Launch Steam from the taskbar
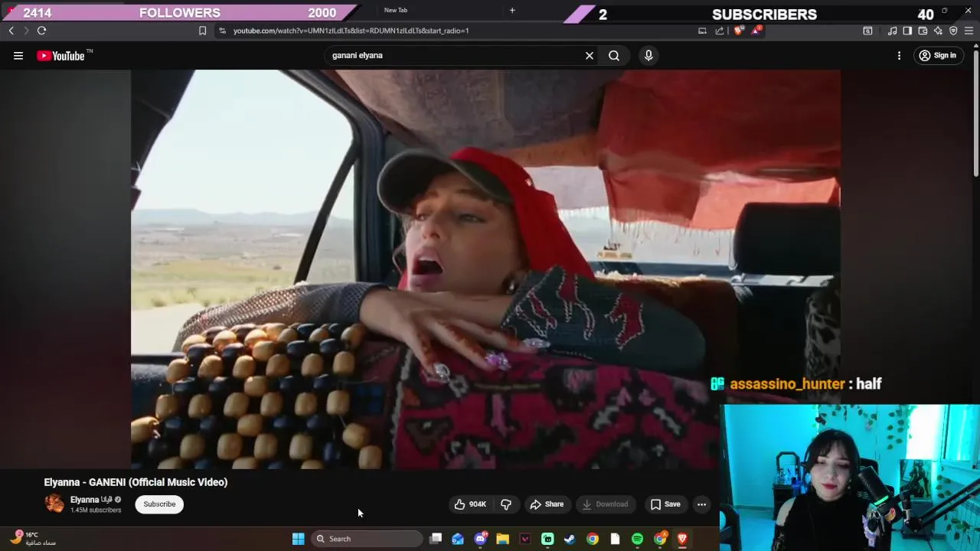Image resolution: width=980 pixels, height=551 pixels. (x=570, y=539)
